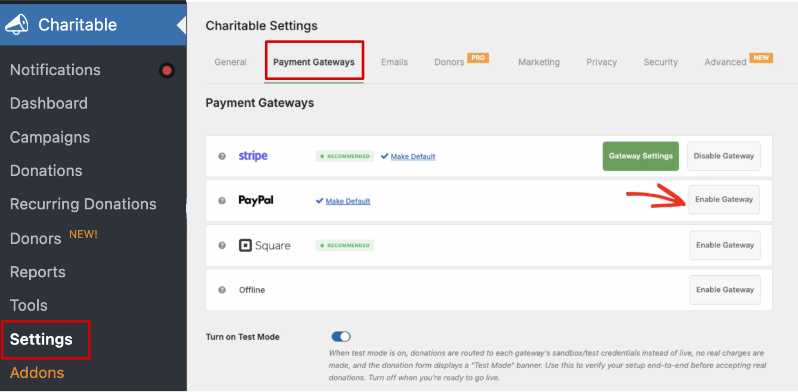
Task: Click the Test Mode description paragraph
Action: click(x=547, y=365)
